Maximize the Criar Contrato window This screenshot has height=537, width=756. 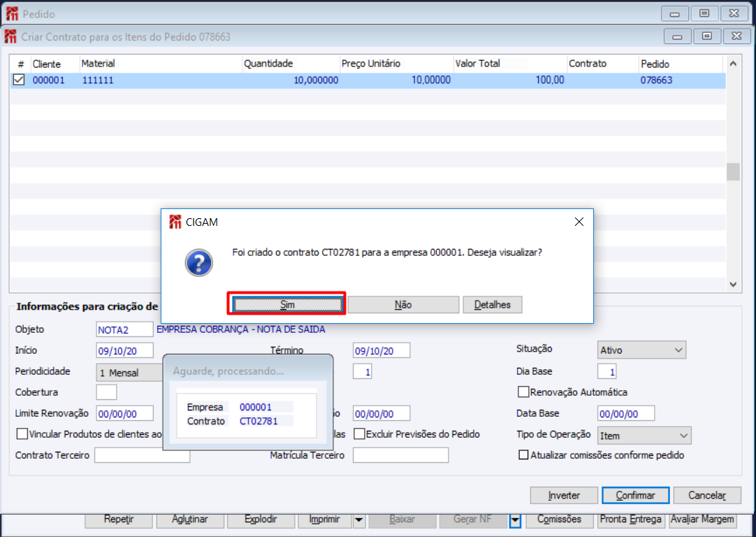pyautogui.click(x=707, y=36)
